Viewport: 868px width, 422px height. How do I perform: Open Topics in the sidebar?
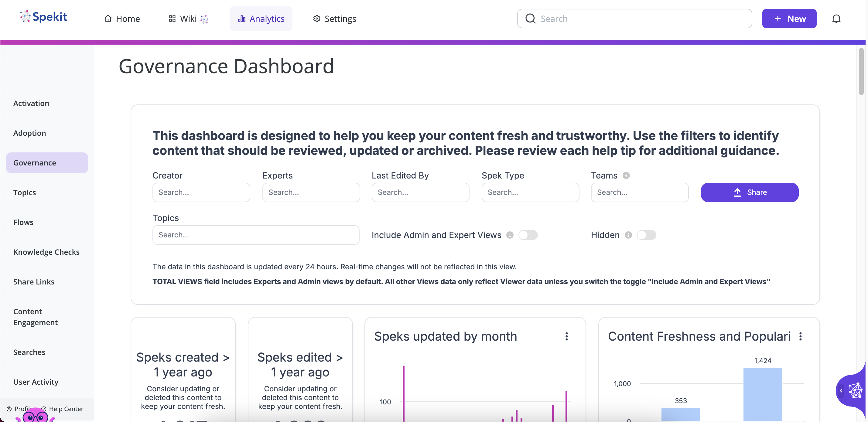[x=24, y=193]
